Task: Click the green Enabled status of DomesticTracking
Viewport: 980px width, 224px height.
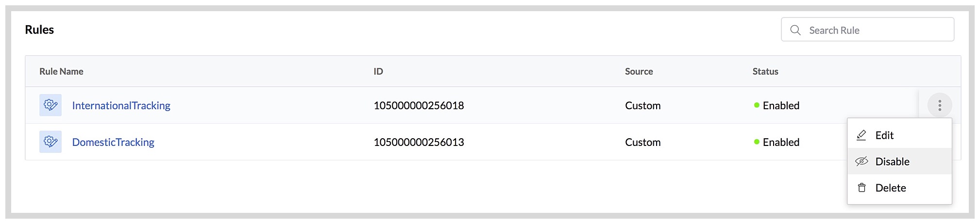Action: pos(777,142)
